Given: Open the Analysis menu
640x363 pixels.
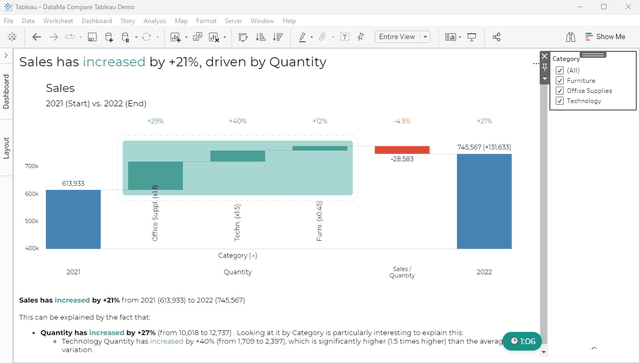Looking at the screenshot, I should coord(154,21).
